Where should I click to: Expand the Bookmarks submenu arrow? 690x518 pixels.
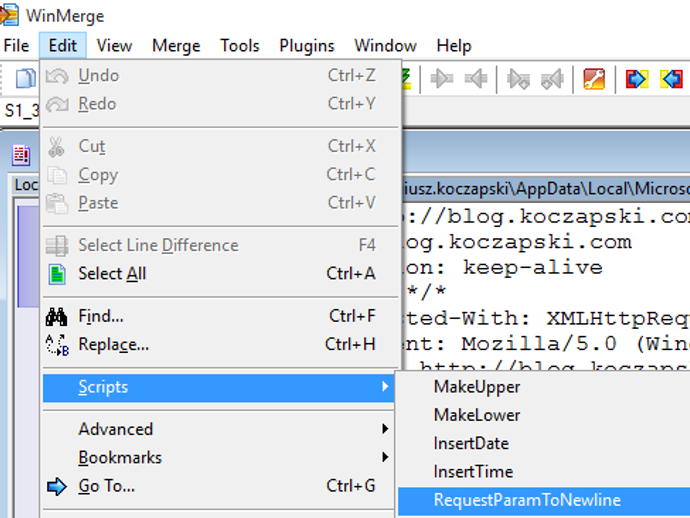coord(385,457)
